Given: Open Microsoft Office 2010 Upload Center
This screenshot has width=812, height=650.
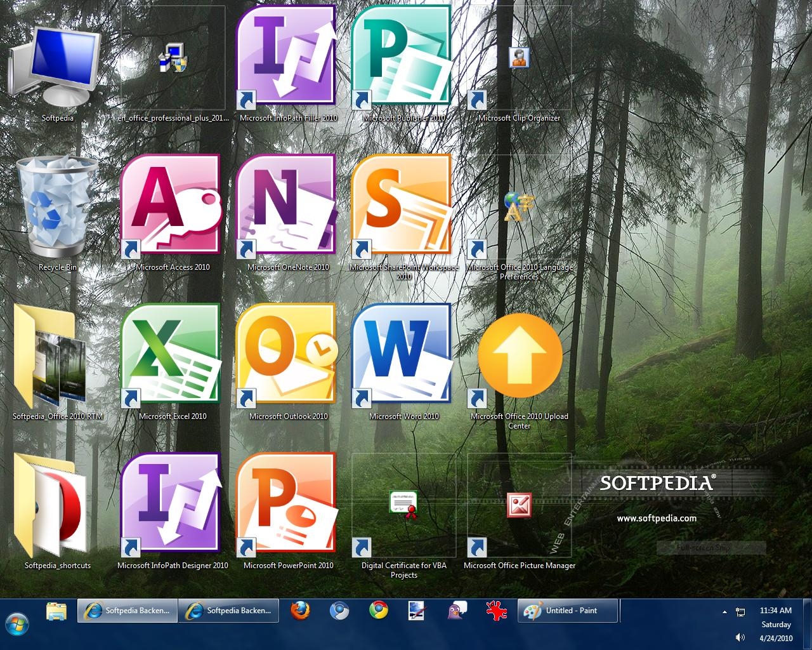Looking at the screenshot, I should click(x=520, y=355).
